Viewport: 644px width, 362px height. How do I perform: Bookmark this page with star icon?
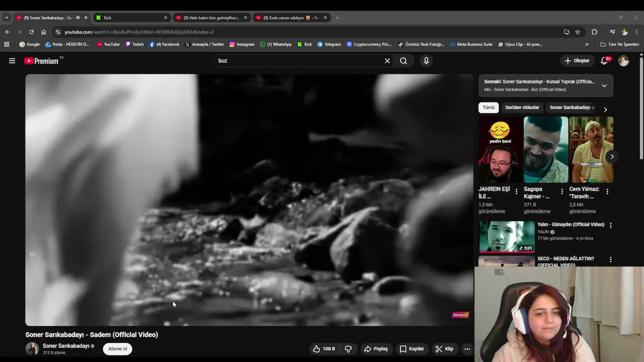(x=578, y=32)
